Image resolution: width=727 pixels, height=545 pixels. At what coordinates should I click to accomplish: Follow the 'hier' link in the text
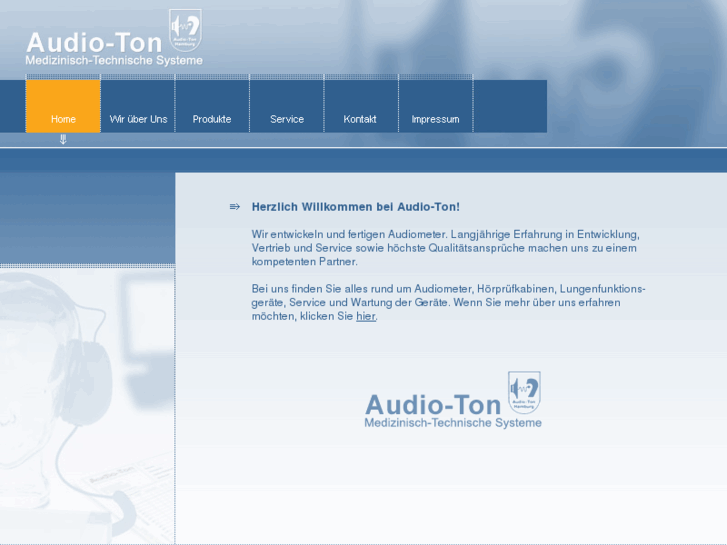point(366,316)
